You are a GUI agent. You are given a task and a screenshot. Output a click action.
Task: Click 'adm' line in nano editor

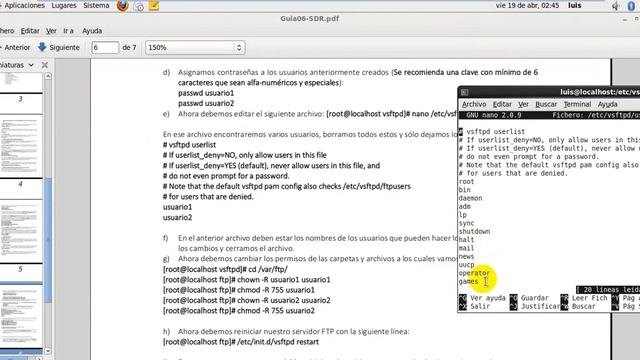click(464, 207)
